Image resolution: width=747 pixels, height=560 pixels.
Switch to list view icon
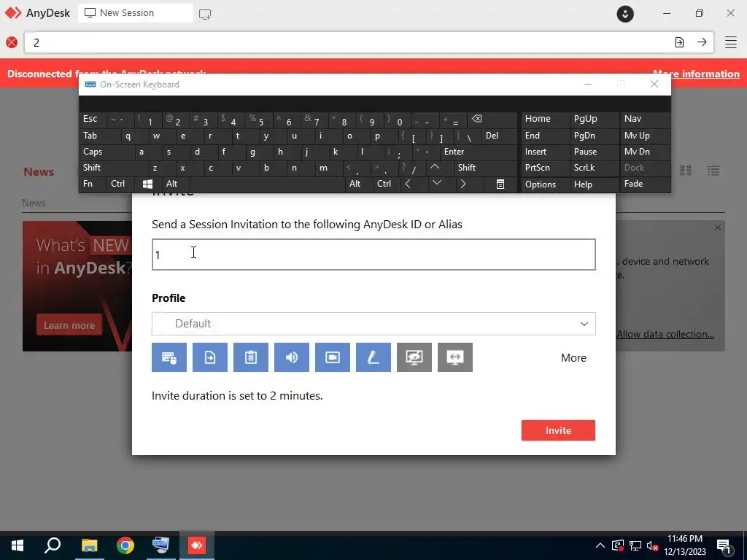[713, 171]
